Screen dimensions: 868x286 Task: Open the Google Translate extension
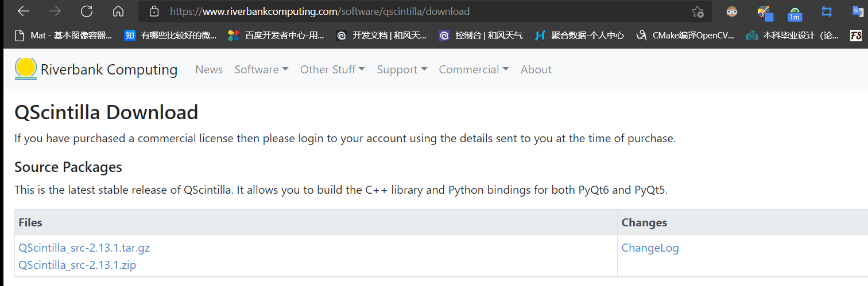pyautogui.click(x=858, y=11)
